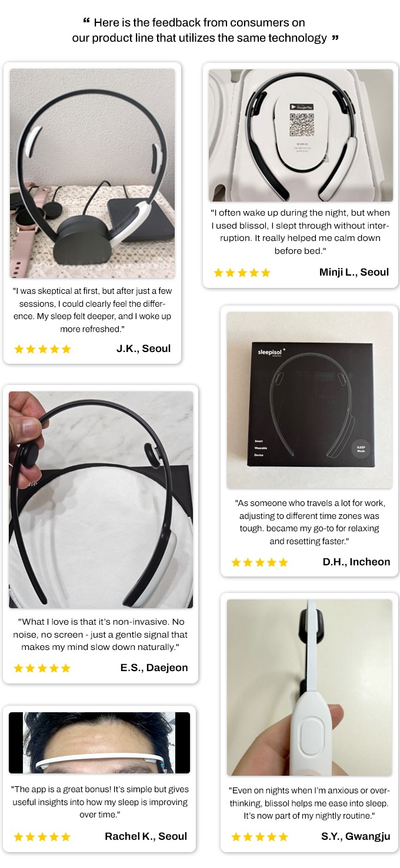Click the "I was skeptical at first" review text

point(92,310)
